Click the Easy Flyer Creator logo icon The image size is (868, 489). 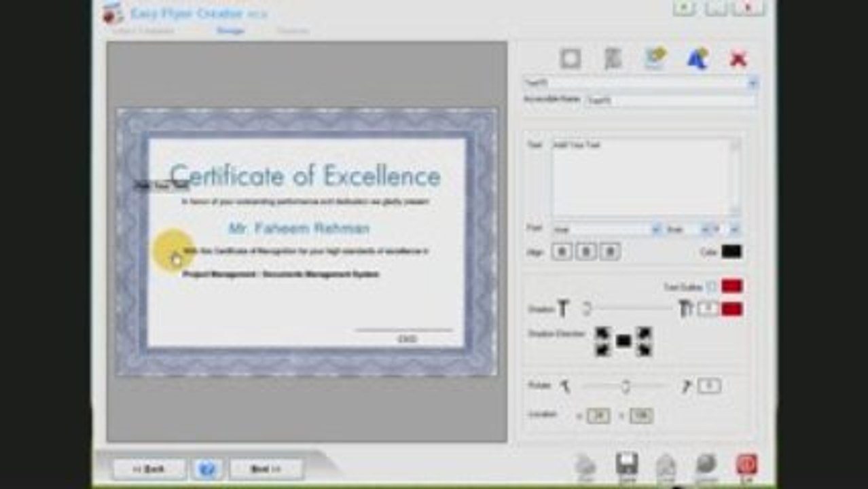click(x=113, y=13)
